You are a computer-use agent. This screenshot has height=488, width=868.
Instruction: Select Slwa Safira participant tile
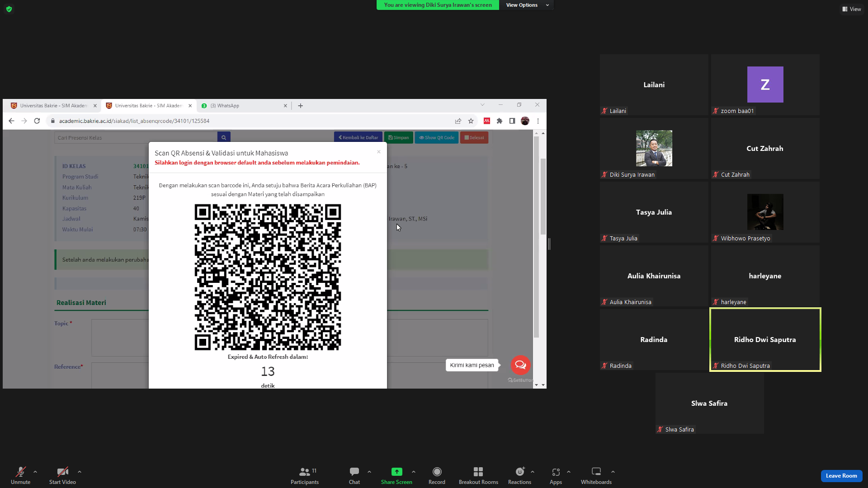click(710, 404)
